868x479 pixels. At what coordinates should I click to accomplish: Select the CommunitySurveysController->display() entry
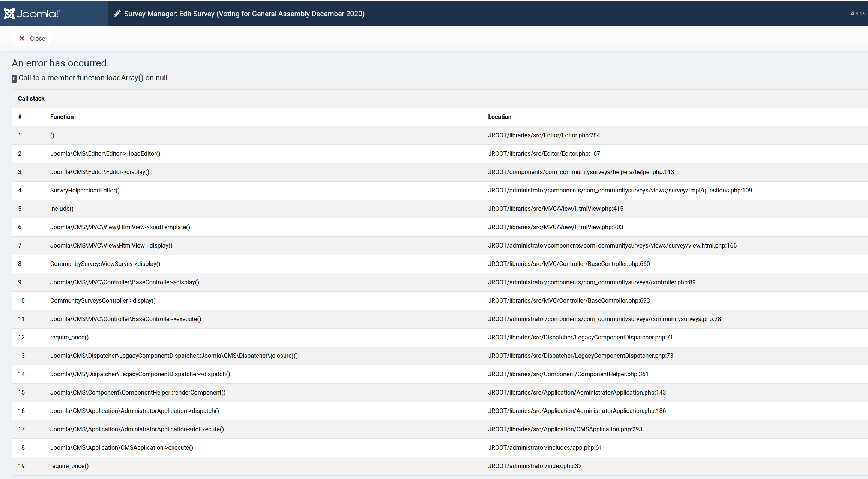103,300
